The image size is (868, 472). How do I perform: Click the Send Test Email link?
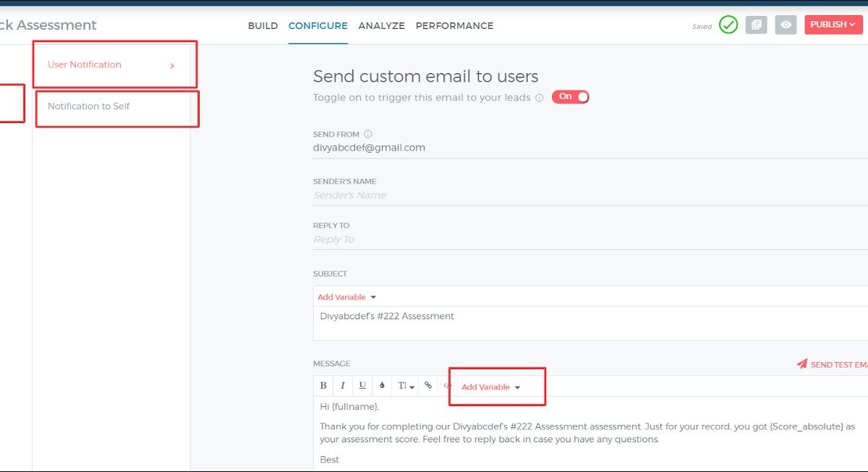click(835, 364)
